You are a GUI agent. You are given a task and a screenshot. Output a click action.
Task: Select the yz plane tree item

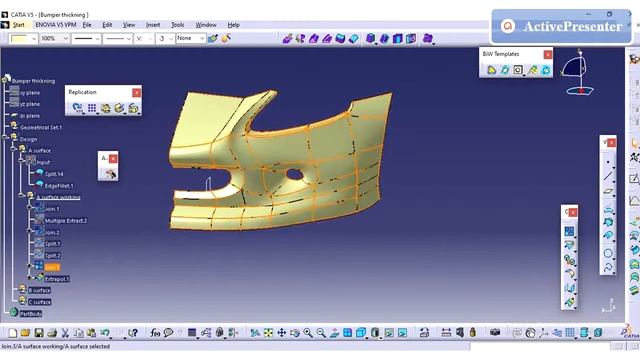[x=30, y=104]
